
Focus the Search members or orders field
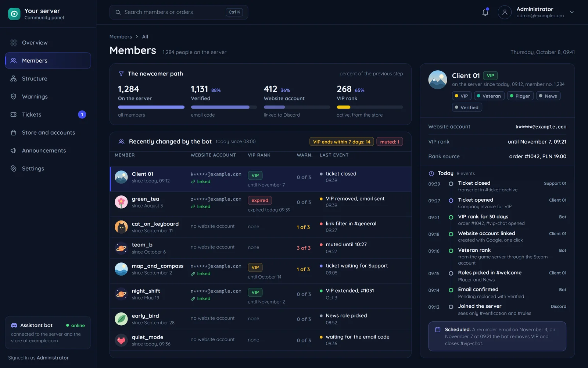[179, 12]
